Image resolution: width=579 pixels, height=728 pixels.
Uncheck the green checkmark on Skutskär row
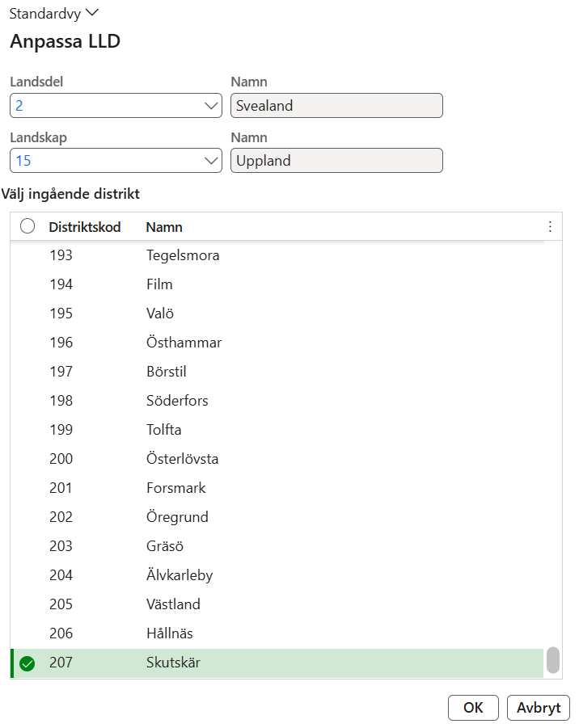[27, 663]
